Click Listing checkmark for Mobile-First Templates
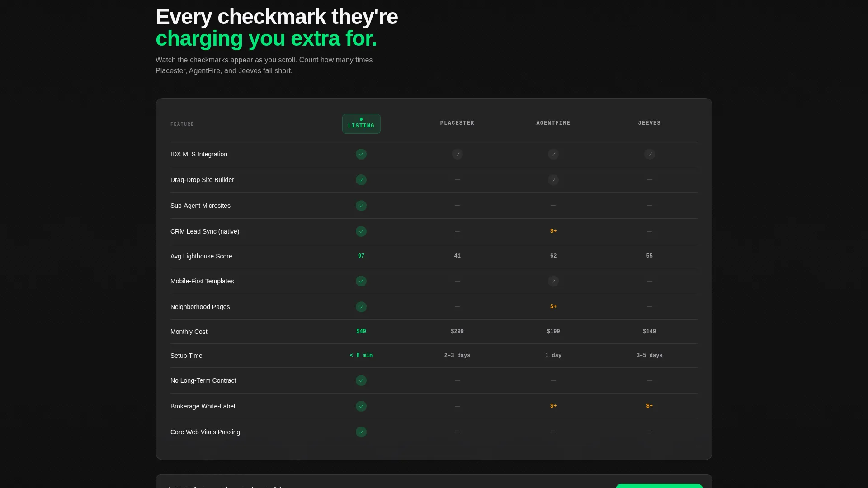Screen dimensions: 868x488 pos(361,281)
